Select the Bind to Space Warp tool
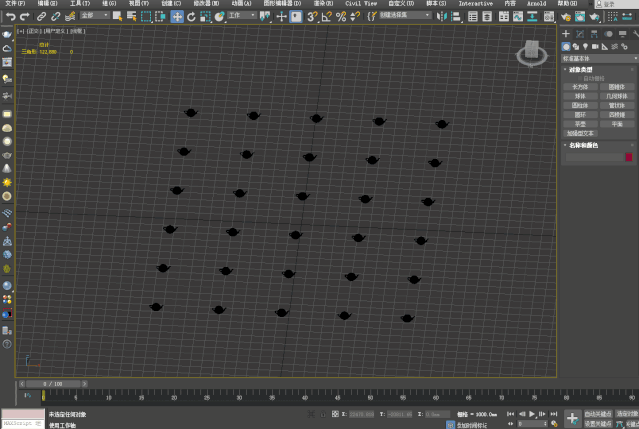Image resolution: width=639 pixels, height=429 pixels. click(x=70, y=16)
